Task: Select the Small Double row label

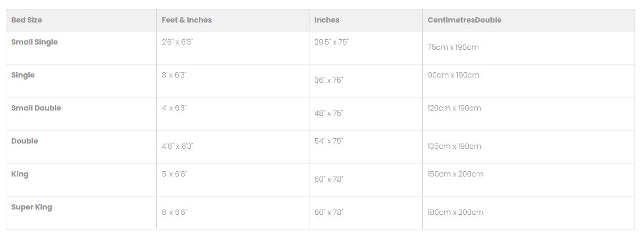Action: tap(36, 108)
